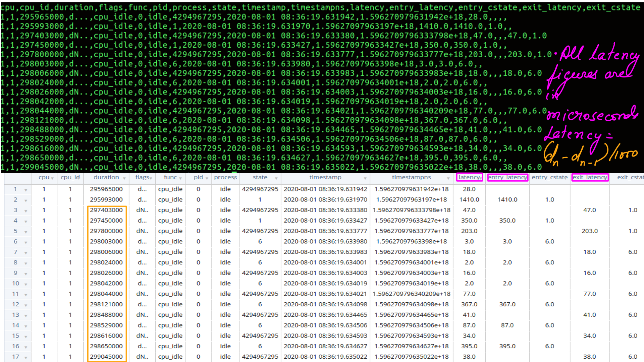Select entry_cstate cell 1.0 in row 4
Screen dimensions: 644x362
(550, 221)
